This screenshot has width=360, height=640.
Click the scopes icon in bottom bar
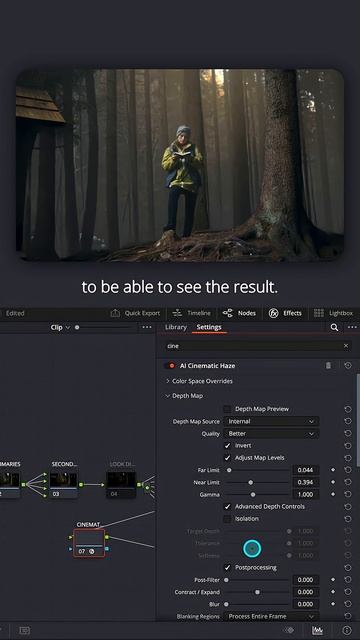tap(316, 631)
